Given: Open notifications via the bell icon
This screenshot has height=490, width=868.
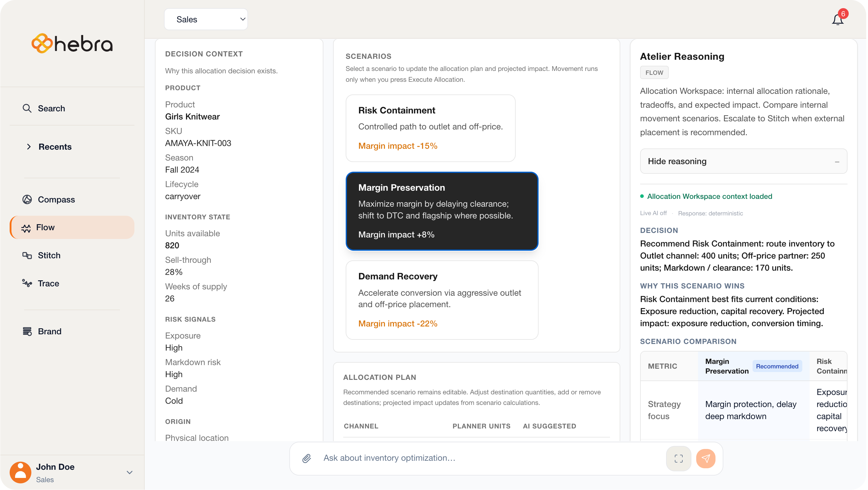Looking at the screenshot, I should 838,19.
